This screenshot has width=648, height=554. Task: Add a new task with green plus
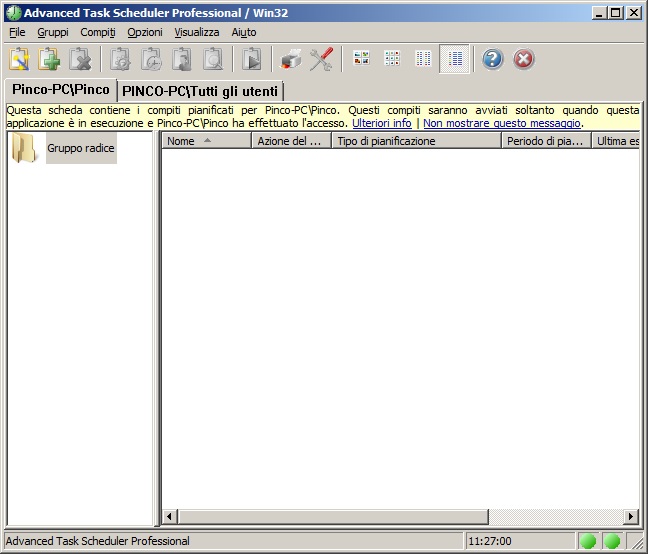pos(49,59)
